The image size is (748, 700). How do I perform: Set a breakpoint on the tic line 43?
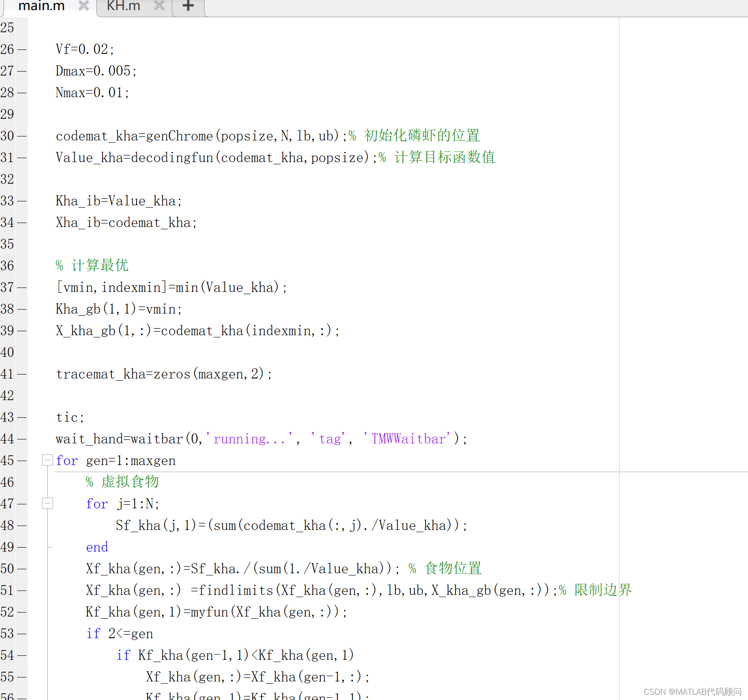(x=23, y=416)
